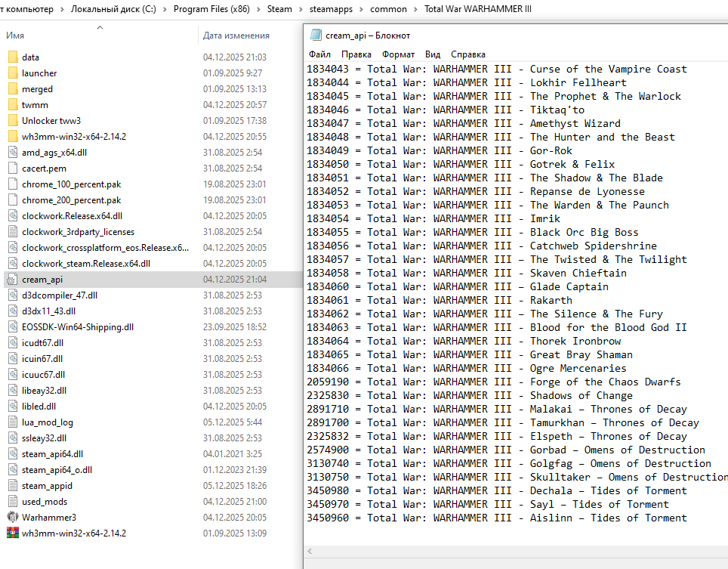Click the merged folder icon
This screenshot has height=569, width=728.
click(13, 88)
